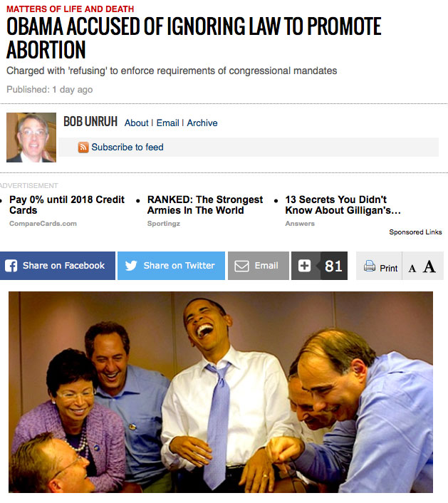Select the smaller text size A
Viewport: 448px width, 503px height.
pyautogui.click(x=412, y=268)
